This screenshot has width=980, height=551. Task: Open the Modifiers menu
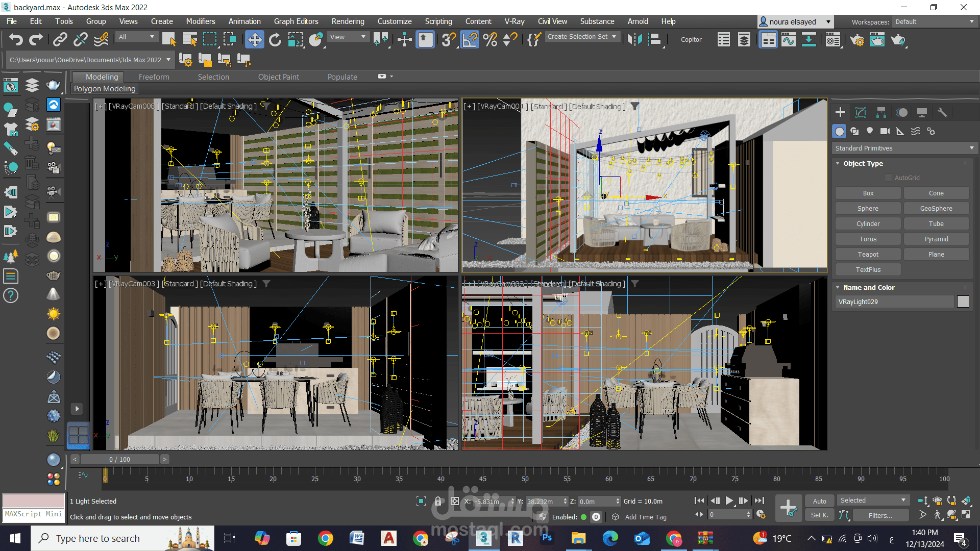point(200,21)
